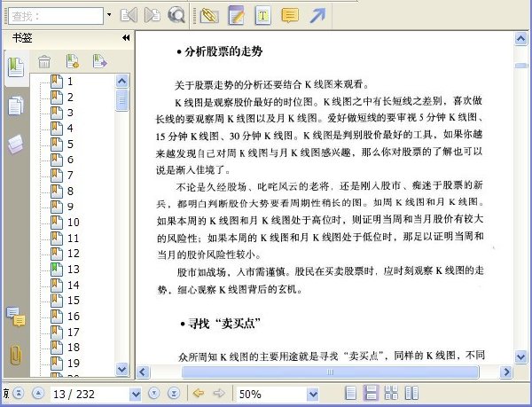This screenshot has height=407, width=532.
Task: Open the find options dropdown arrow
Action: (x=109, y=15)
